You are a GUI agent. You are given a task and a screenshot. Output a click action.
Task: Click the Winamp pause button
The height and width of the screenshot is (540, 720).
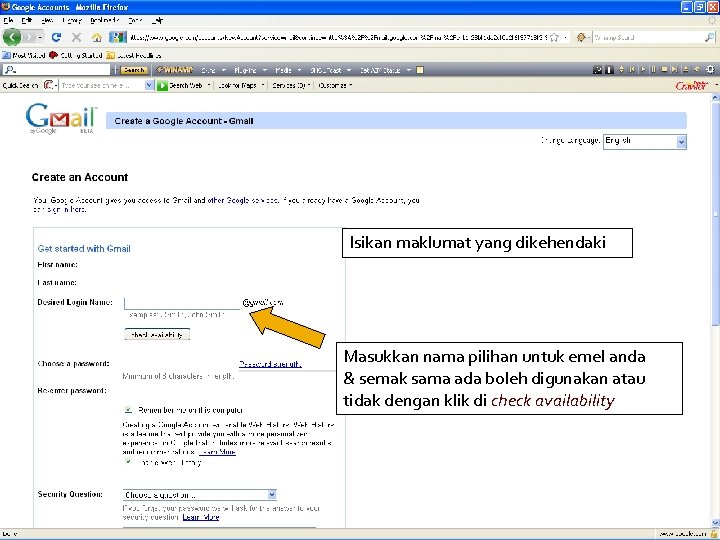[653, 70]
